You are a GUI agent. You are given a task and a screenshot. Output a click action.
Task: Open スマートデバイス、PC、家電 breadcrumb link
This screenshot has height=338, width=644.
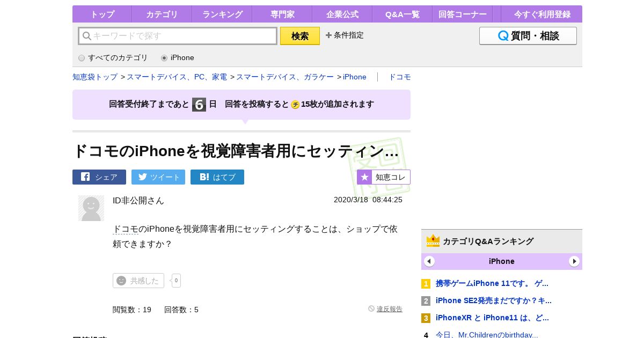177,77
